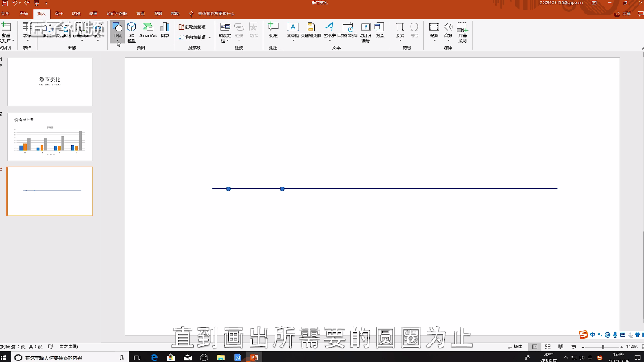Click the Share button at top right

pos(623,14)
